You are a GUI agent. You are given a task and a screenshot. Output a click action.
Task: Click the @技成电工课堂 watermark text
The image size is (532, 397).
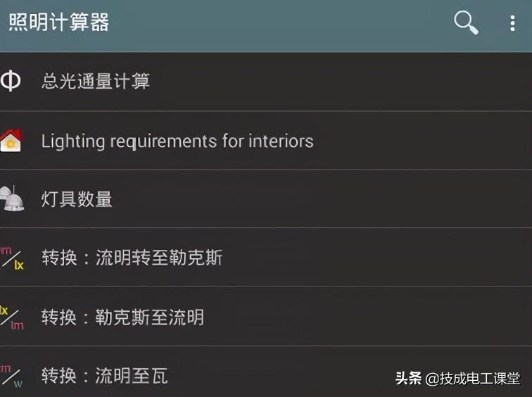[473, 378]
